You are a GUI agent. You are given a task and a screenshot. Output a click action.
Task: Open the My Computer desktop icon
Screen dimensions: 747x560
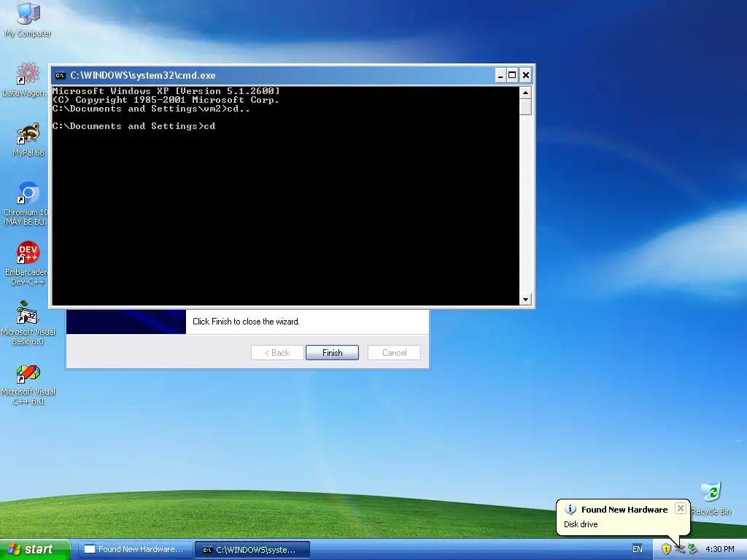(28, 19)
